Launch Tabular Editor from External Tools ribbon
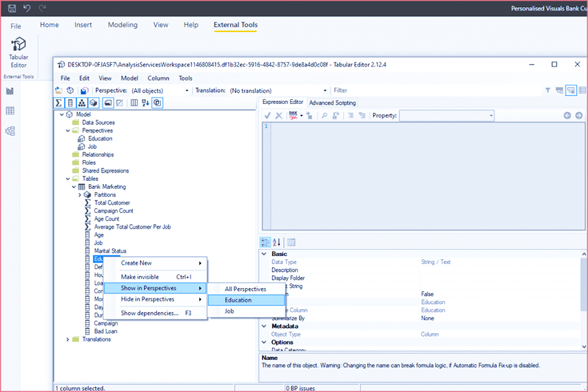The image size is (588, 392). [18, 52]
